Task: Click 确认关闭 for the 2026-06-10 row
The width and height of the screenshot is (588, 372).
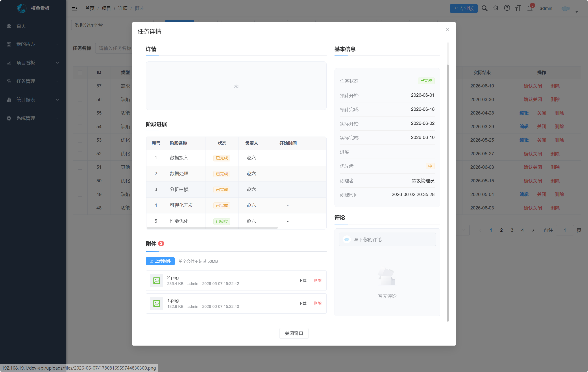Action: coord(533,86)
